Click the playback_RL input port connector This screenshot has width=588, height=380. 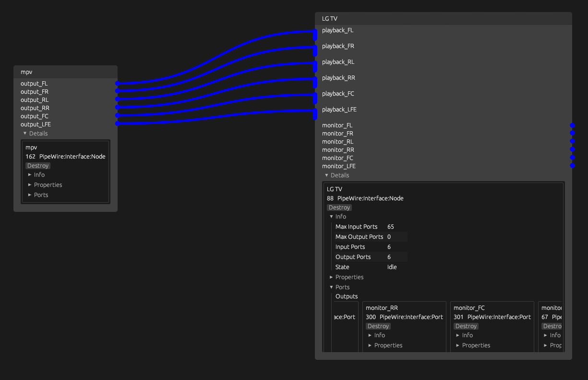(x=315, y=66)
